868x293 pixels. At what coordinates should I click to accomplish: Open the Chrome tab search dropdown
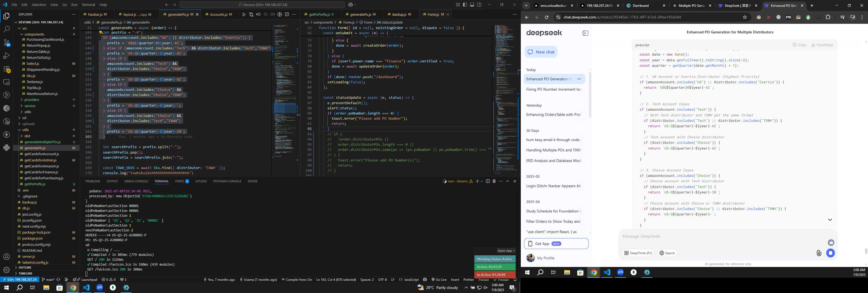tap(526, 6)
